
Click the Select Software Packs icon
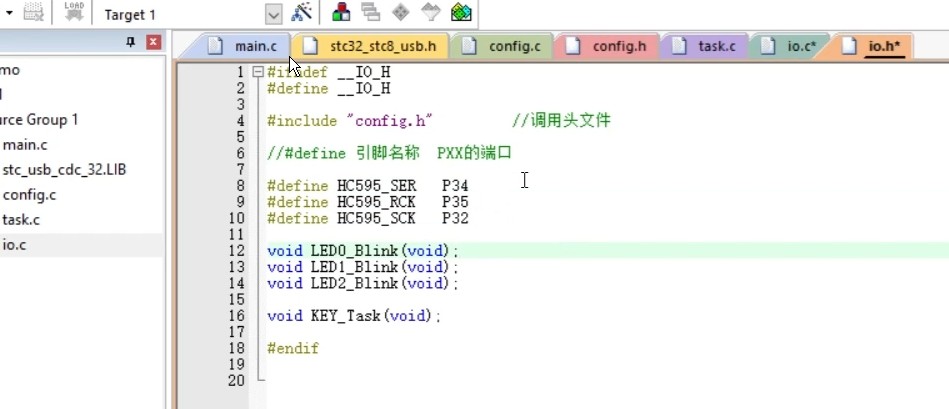(x=430, y=12)
